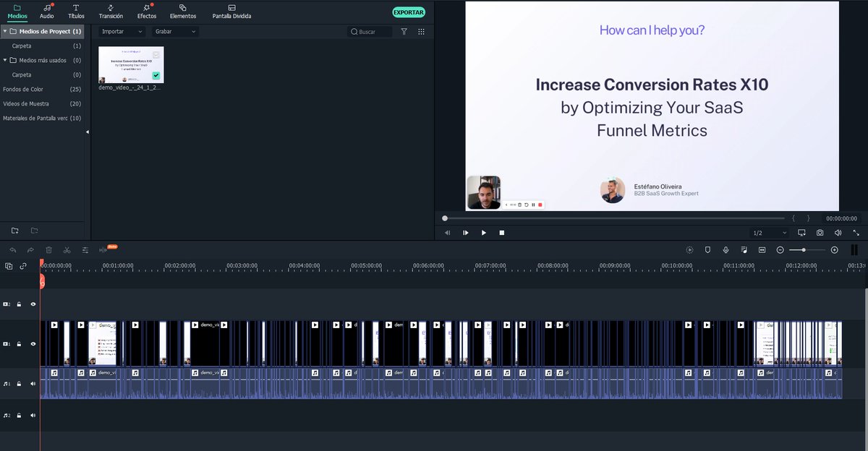Take a snapshot with the camera icon
The height and width of the screenshot is (451, 868).
coord(820,233)
